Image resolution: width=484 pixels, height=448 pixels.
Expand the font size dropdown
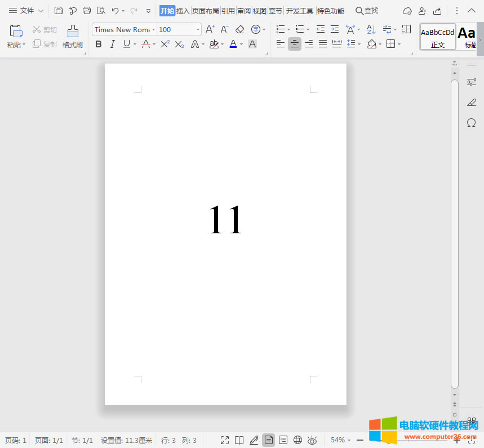(x=198, y=29)
